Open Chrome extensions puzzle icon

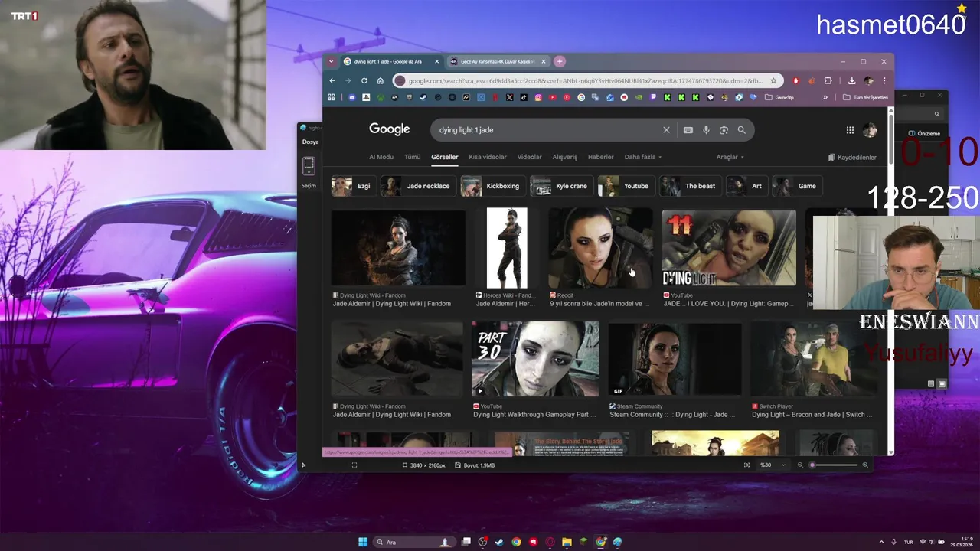(828, 80)
